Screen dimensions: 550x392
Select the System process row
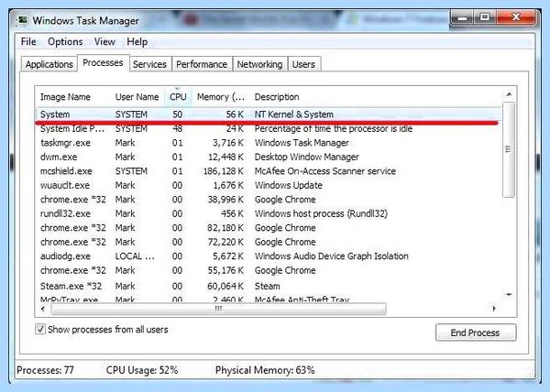point(269,114)
